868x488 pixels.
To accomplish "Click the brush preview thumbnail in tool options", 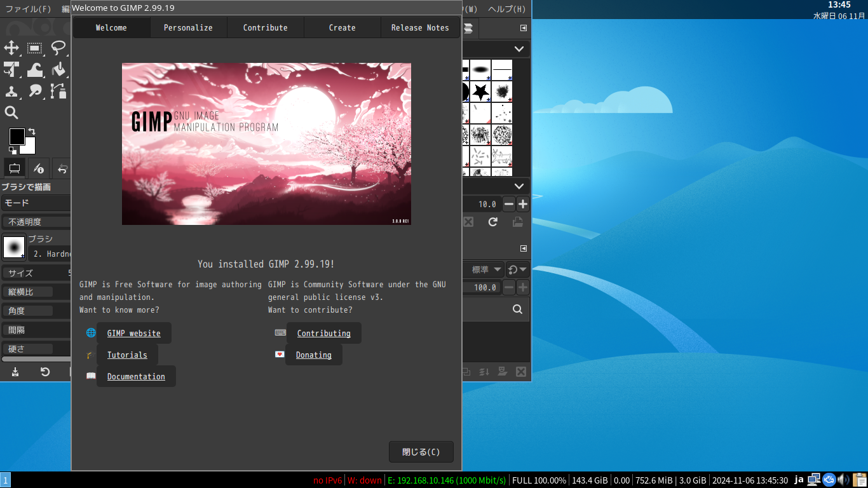I will [14, 247].
